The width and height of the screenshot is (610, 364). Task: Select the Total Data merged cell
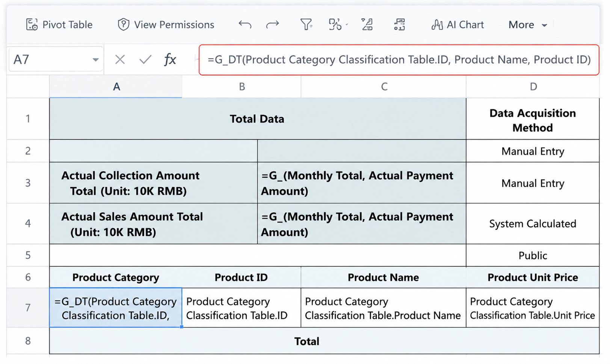258,119
